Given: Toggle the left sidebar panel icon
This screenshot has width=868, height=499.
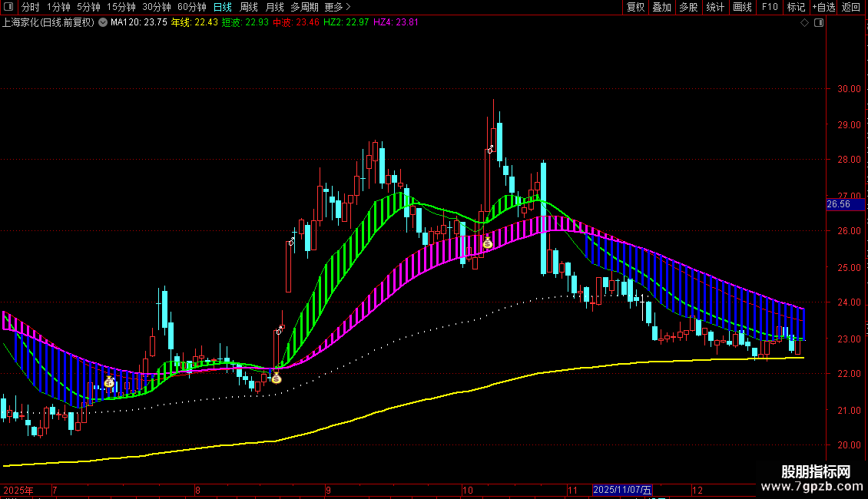Looking at the screenshot, I should click(x=8, y=7).
